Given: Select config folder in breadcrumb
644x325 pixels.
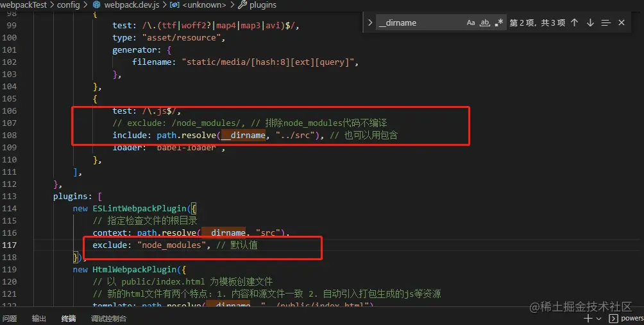Looking at the screenshot, I should [68, 5].
